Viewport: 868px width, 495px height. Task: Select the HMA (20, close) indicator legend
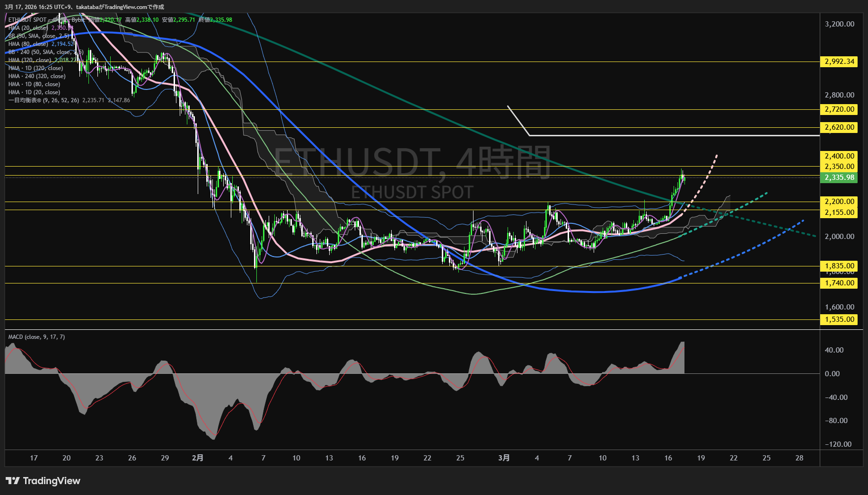click(x=28, y=28)
